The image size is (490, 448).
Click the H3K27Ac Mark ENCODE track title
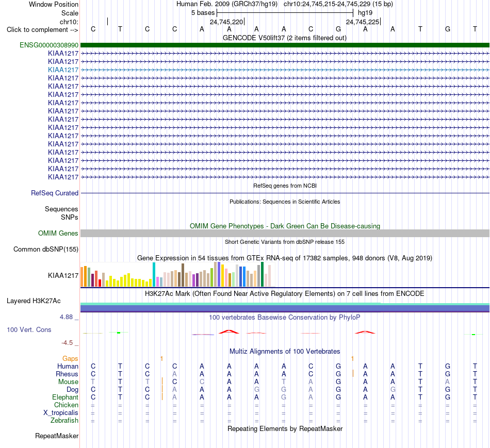tap(285, 294)
